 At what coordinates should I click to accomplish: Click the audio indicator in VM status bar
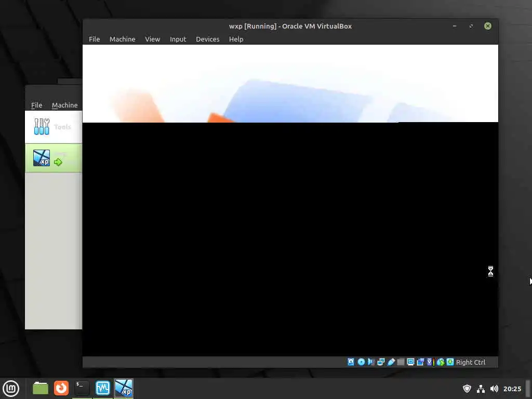pos(371,362)
